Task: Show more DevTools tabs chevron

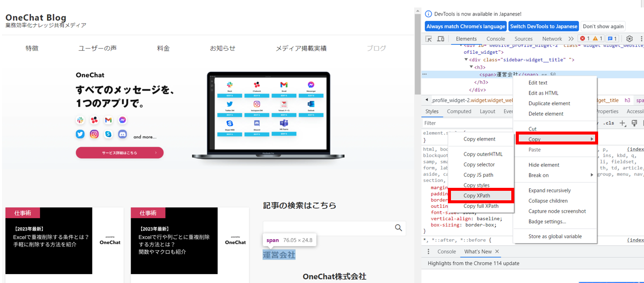Action: click(571, 39)
